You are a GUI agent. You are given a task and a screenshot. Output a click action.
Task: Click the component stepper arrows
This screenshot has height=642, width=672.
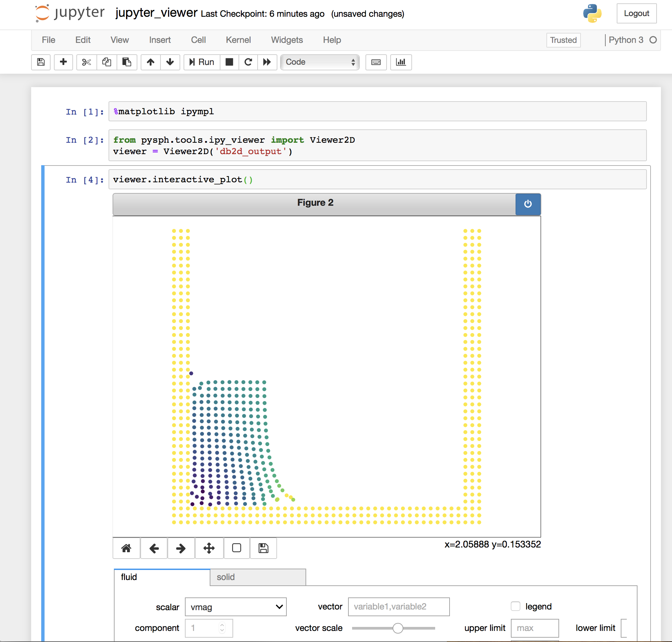click(222, 628)
